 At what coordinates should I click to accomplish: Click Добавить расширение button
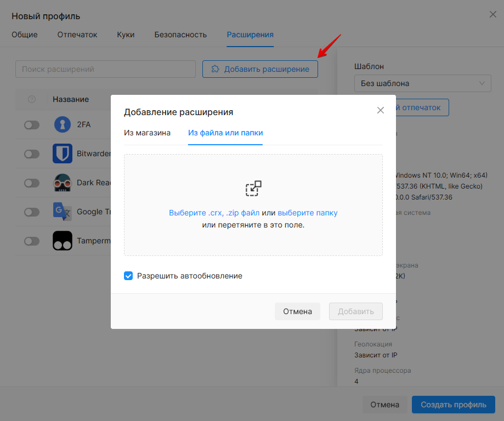260,69
